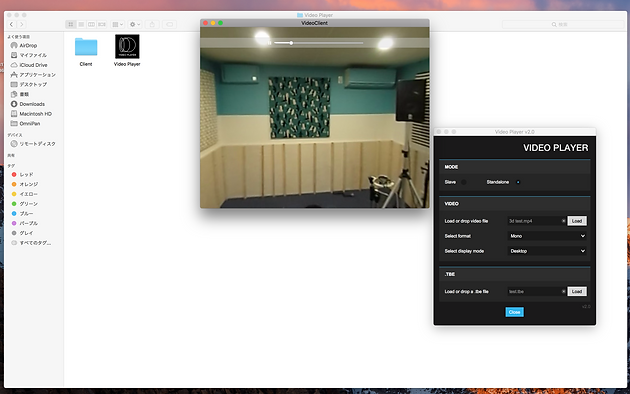
Task: Switch Finder to icon view
Action: tap(71, 24)
